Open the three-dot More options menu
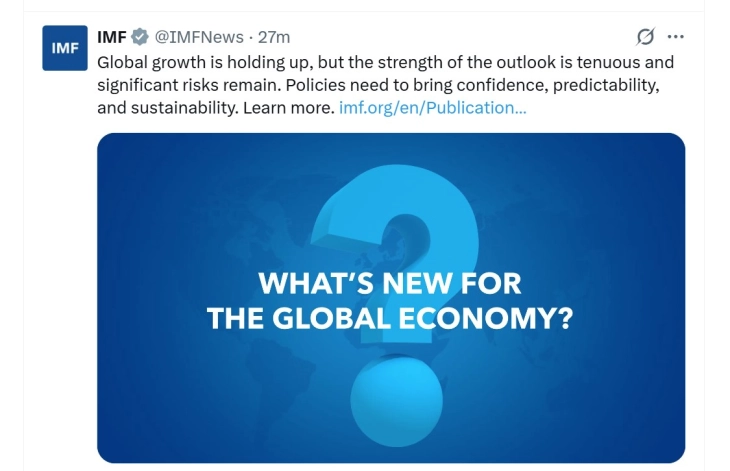This screenshot has width=730, height=471. pos(676,37)
